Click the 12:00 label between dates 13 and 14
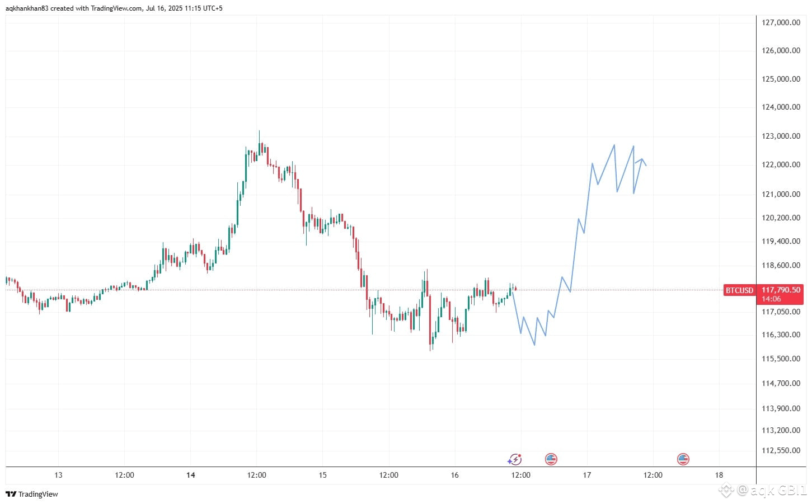The height and width of the screenshot is (504, 812). click(x=124, y=475)
